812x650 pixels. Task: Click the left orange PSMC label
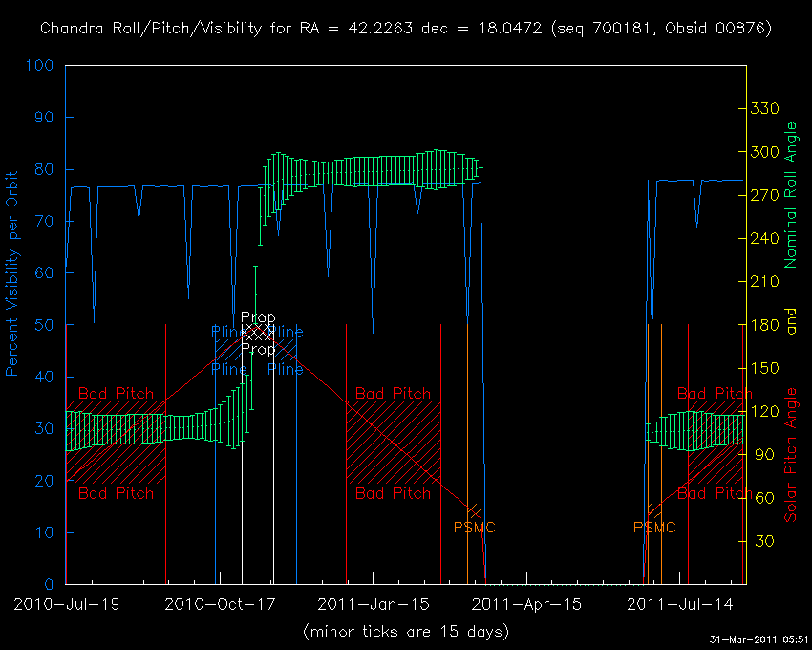point(474,527)
